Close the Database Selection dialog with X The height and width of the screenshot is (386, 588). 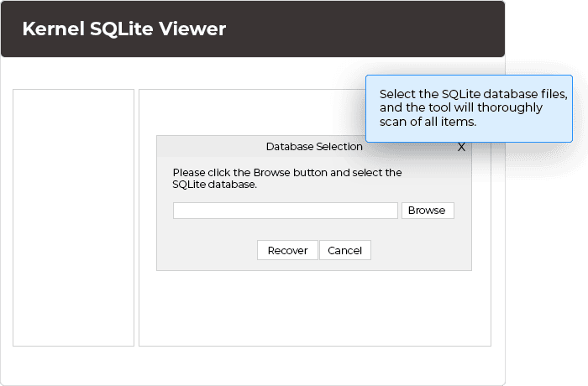point(461,147)
